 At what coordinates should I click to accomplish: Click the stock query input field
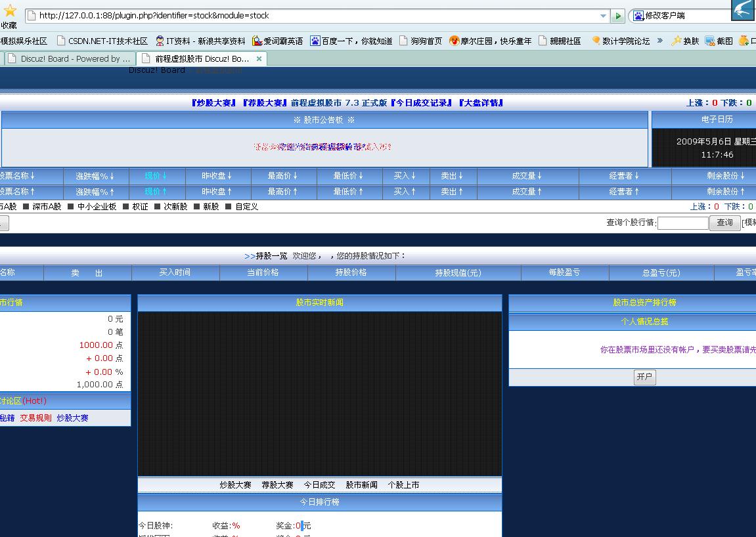(x=682, y=223)
